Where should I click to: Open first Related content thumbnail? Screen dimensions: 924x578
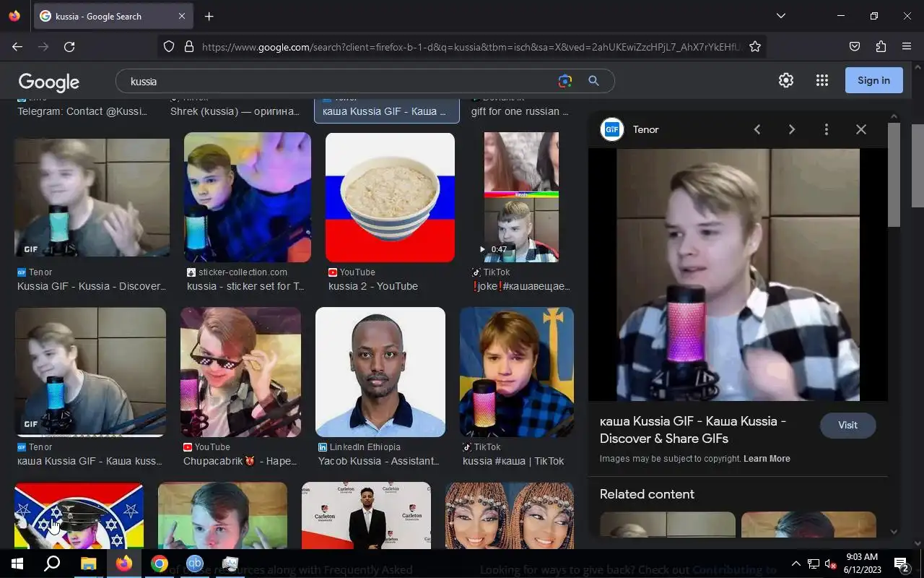pos(668,525)
